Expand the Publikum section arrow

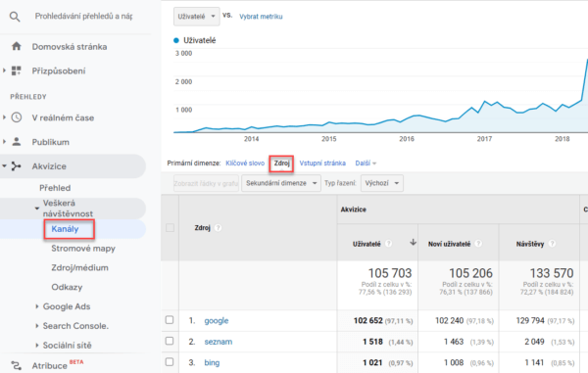(x=5, y=142)
